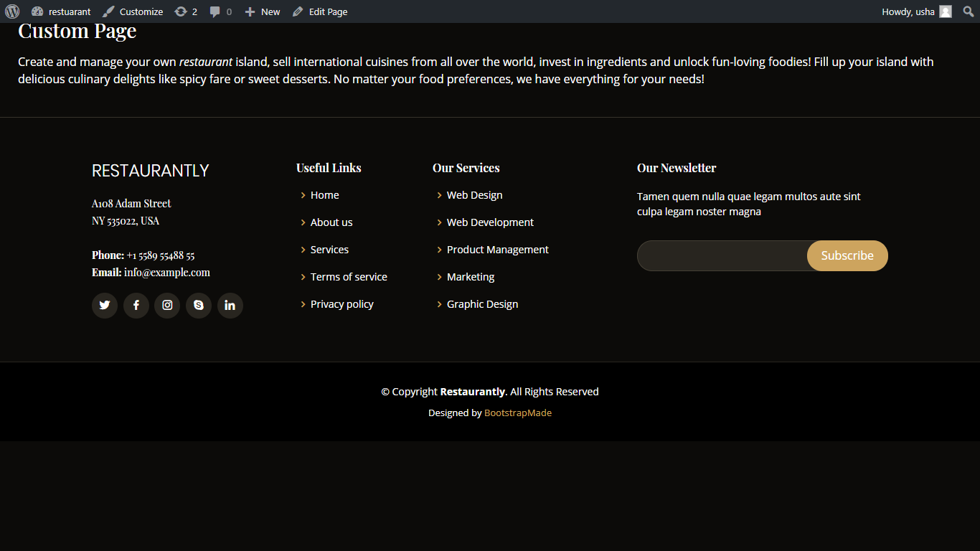Click the Our Newsletter heading
This screenshot has width=980, height=551.
click(x=677, y=168)
